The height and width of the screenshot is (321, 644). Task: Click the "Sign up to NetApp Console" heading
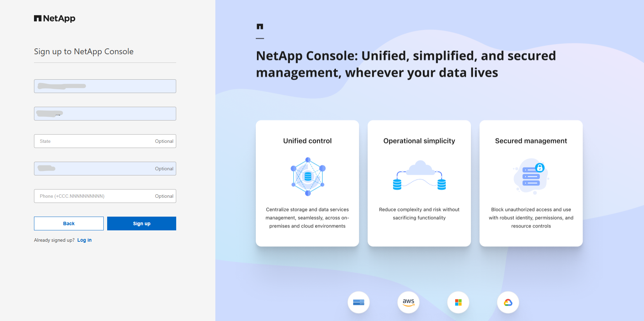pos(84,51)
